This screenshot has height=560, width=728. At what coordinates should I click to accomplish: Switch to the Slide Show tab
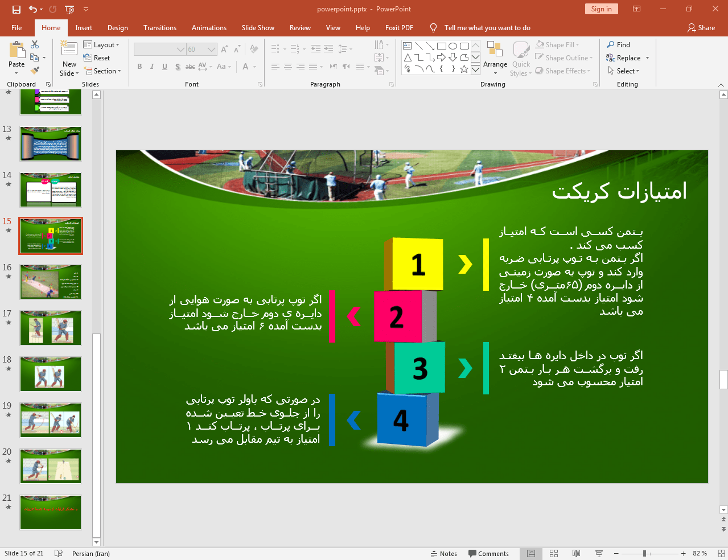tap(258, 27)
